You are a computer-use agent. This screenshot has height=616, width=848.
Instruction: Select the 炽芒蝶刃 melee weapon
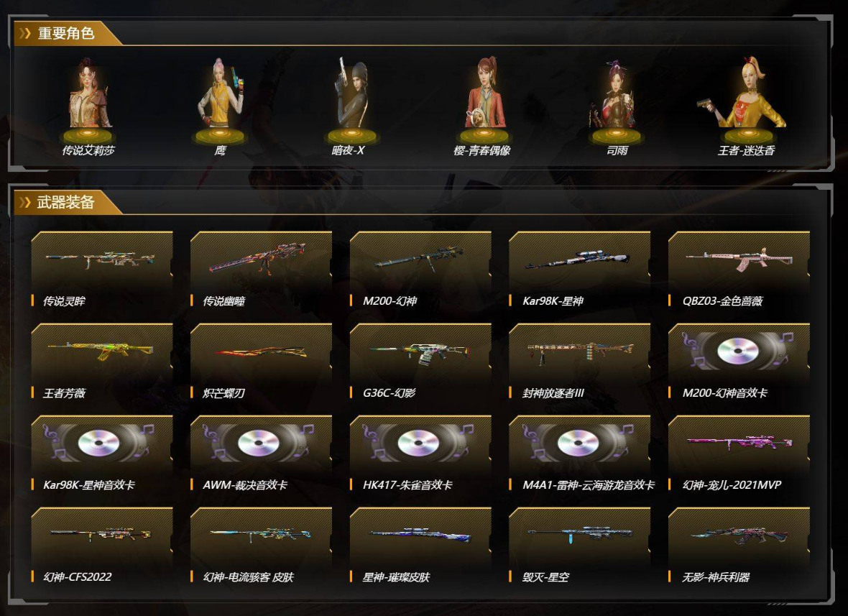[261, 362]
